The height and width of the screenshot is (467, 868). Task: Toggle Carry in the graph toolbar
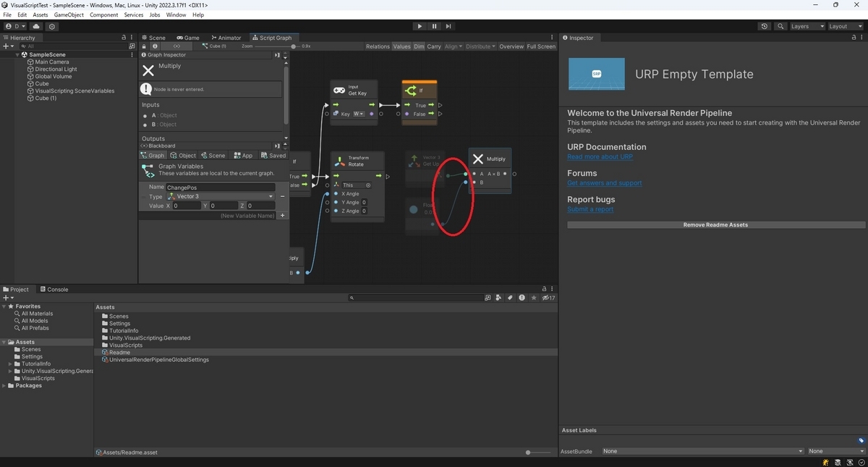[434, 46]
